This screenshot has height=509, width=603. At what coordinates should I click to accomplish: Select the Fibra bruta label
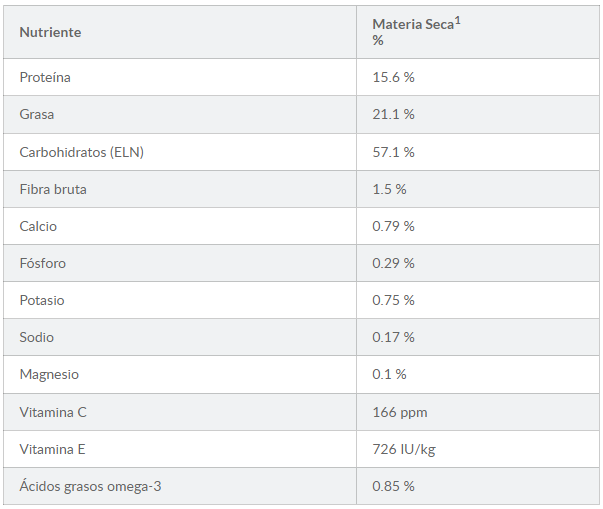click(53, 189)
